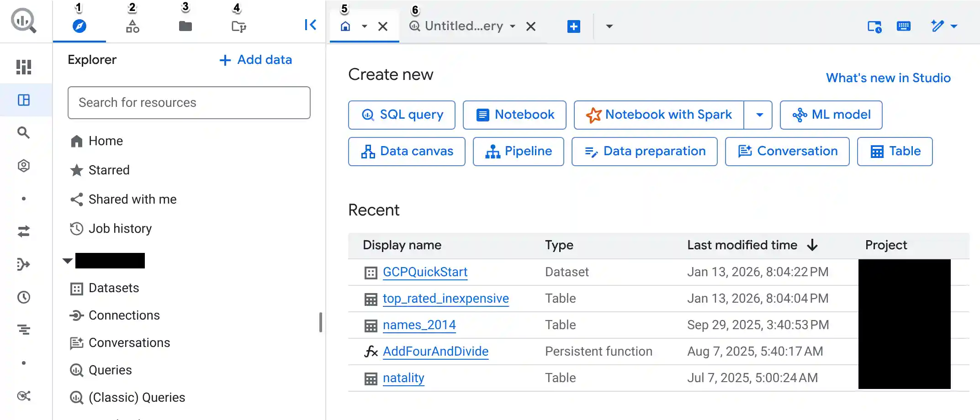Image resolution: width=980 pixels, height=420 pixels.
Task: Click the repositories icon labeled 4
Action: click(x=238, y=26)
